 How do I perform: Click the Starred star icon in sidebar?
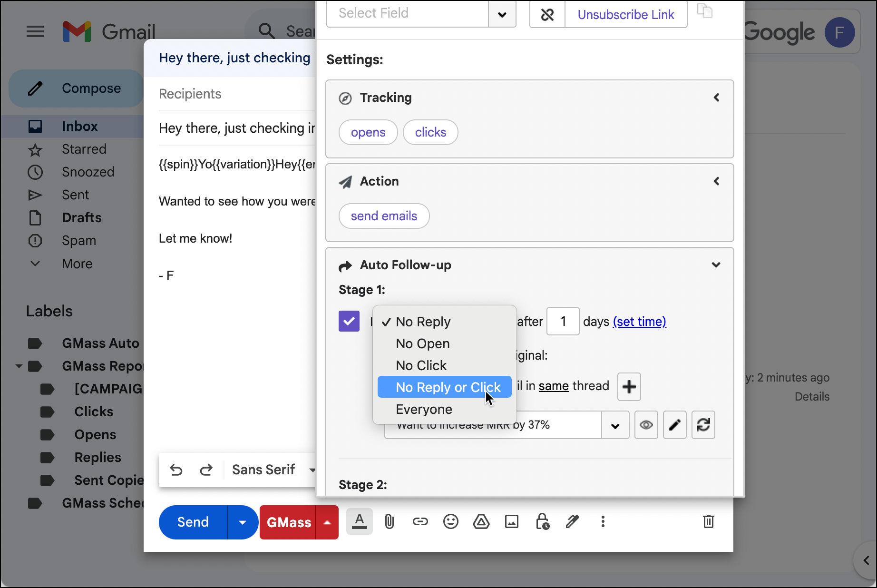pos(35,150)
